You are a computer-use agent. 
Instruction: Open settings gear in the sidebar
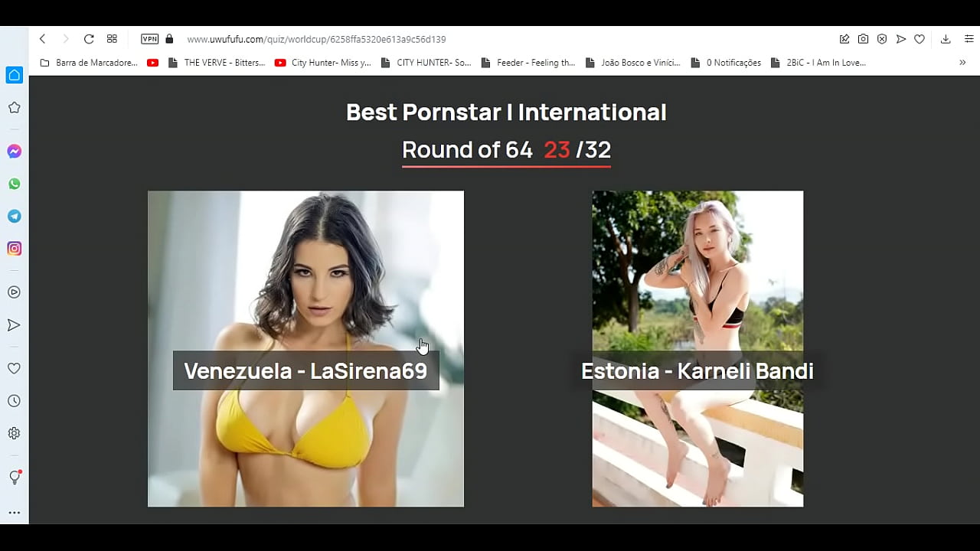pyautogui.click(x=14, y=433)
